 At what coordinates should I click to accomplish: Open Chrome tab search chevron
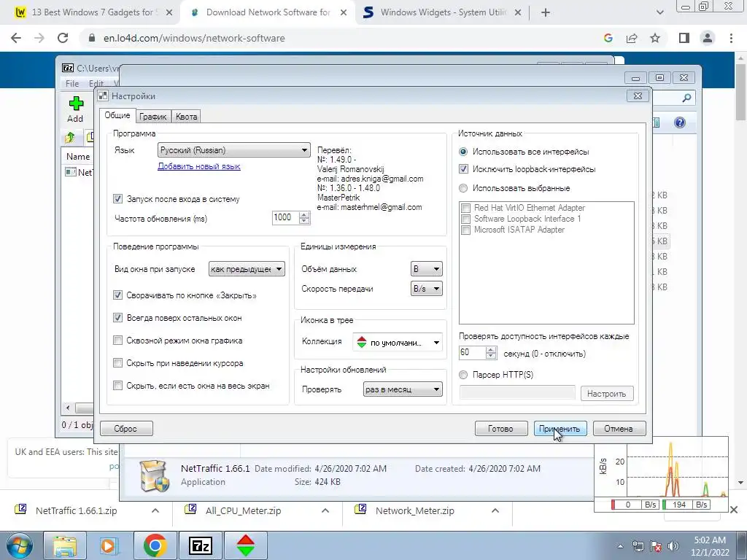point(659,13)
